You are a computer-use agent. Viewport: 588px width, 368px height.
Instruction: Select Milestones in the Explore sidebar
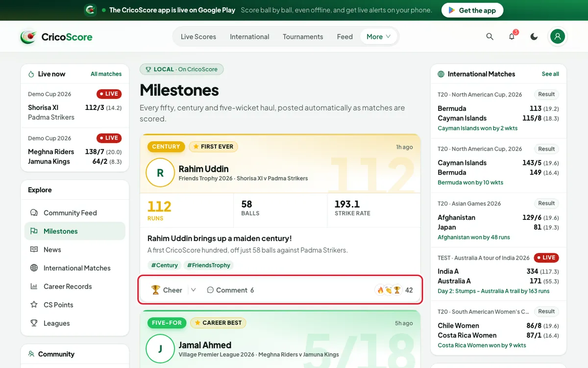pyautogui.click(x=75, y=231)
